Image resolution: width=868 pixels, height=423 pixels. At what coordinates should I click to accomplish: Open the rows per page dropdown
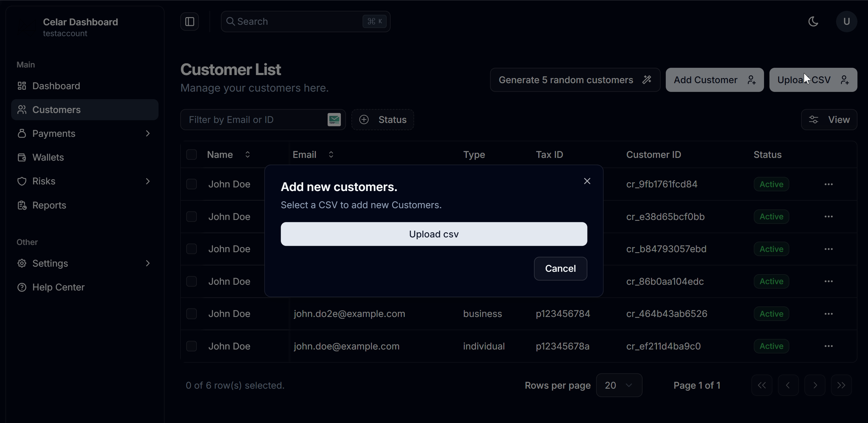pos(619,385)
